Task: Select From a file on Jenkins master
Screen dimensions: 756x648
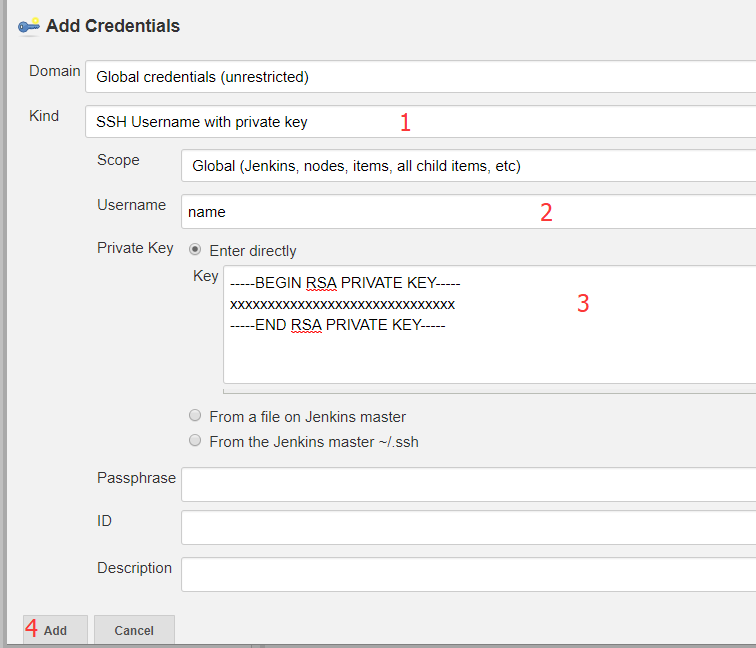Action: (195, 415)
